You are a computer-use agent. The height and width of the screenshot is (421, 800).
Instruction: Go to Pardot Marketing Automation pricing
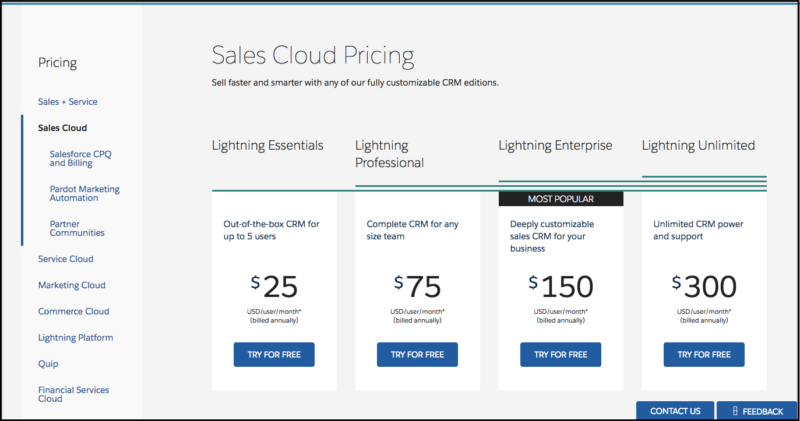pyautogui.click(x=84, y=193)
